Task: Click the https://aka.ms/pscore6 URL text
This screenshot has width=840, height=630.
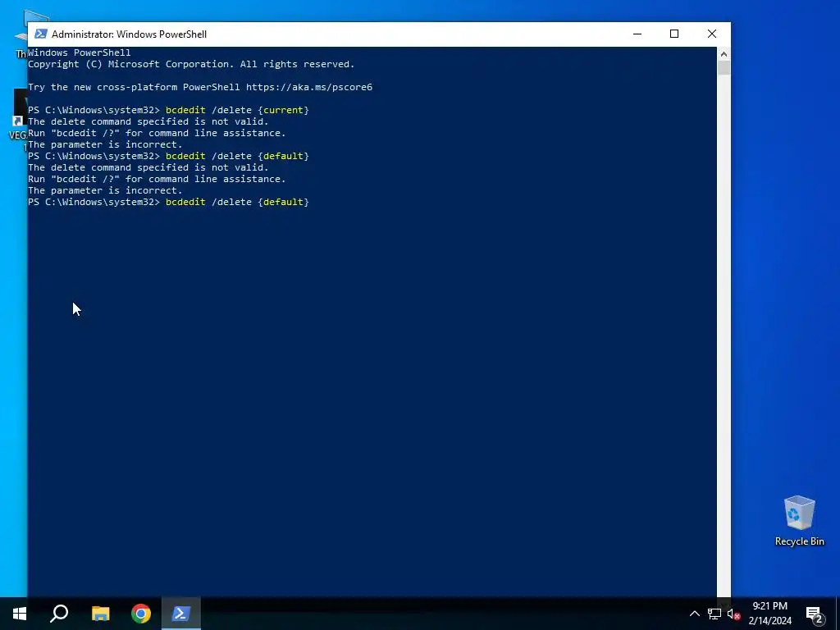Action: point(309,87)
